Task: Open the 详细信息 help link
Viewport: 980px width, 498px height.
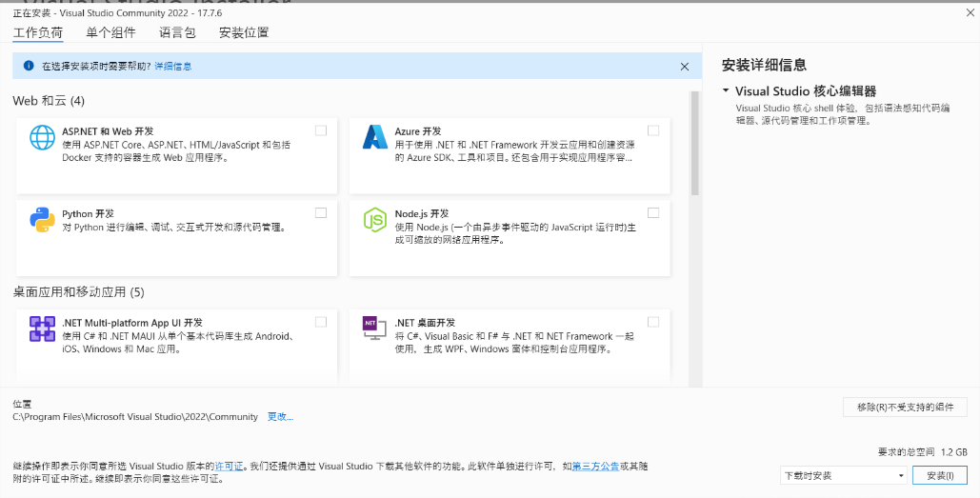Action: pos(173,66)
